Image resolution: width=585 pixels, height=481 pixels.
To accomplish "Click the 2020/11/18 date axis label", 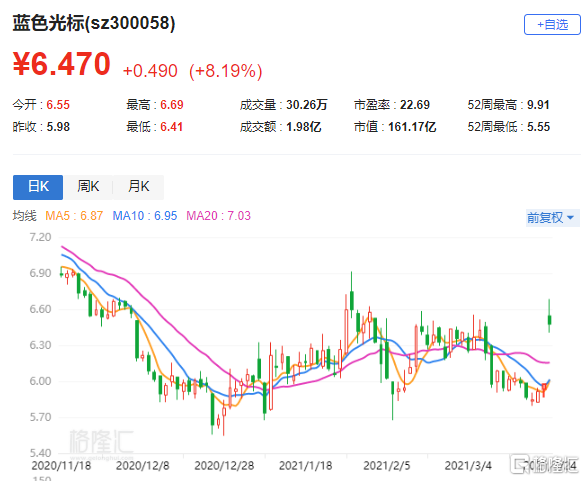I will 61,466.
